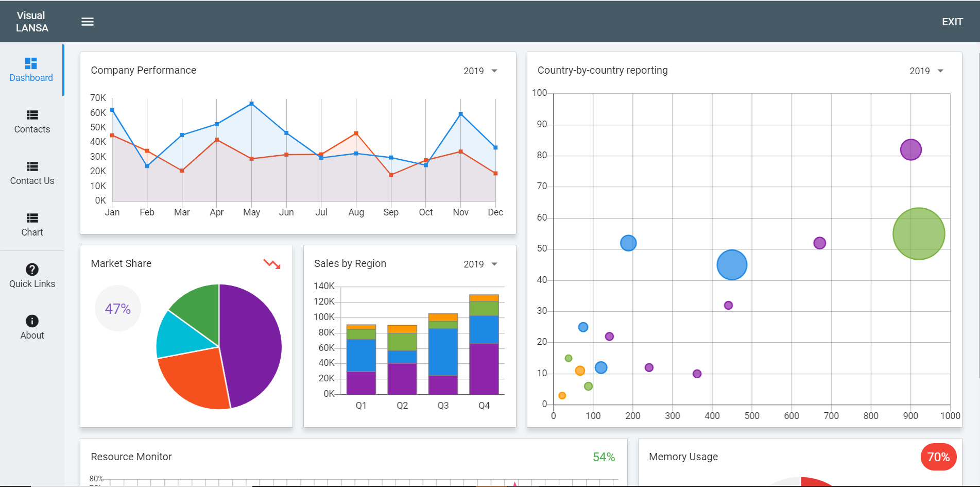Screen dimensions: 980x487
Task: Open the Chart sidebar icon
Action: pos(32,218)
